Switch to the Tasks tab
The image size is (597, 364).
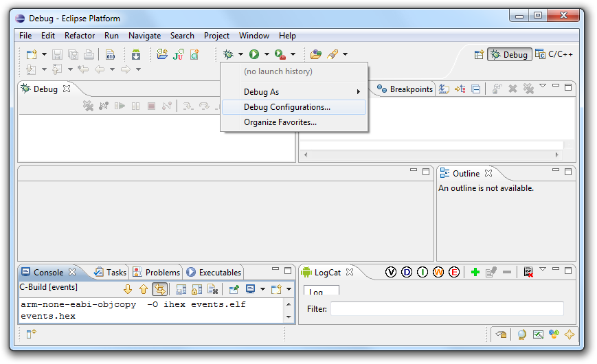[111, 272]
